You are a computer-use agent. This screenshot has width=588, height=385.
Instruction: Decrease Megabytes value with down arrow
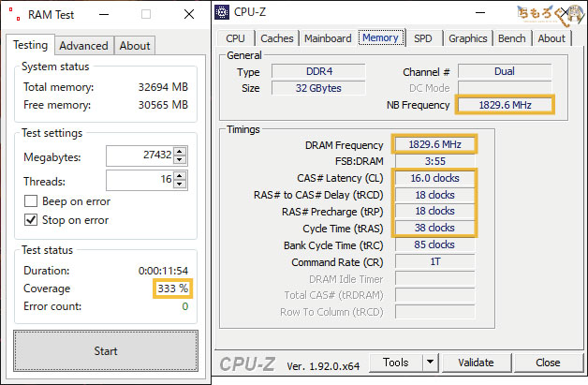(x=180, y=160)
